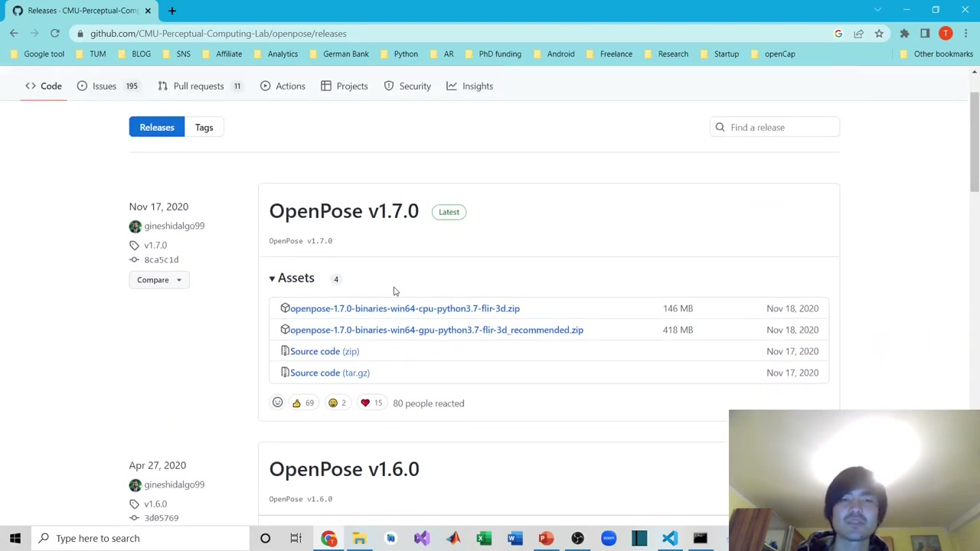
Task: Open Cortana circle icon on taskbar
Action: [265, 538]
